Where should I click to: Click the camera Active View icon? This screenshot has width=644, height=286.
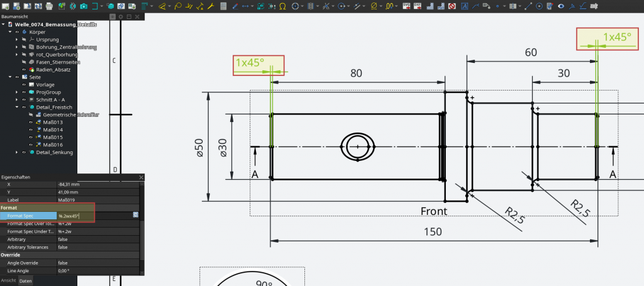coord(84,6)
